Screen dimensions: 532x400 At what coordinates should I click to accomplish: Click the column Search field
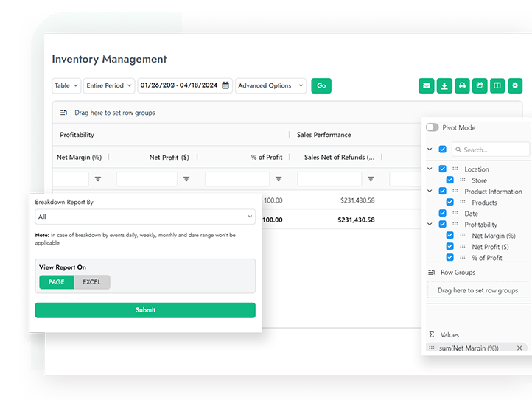tap(491, 150)
